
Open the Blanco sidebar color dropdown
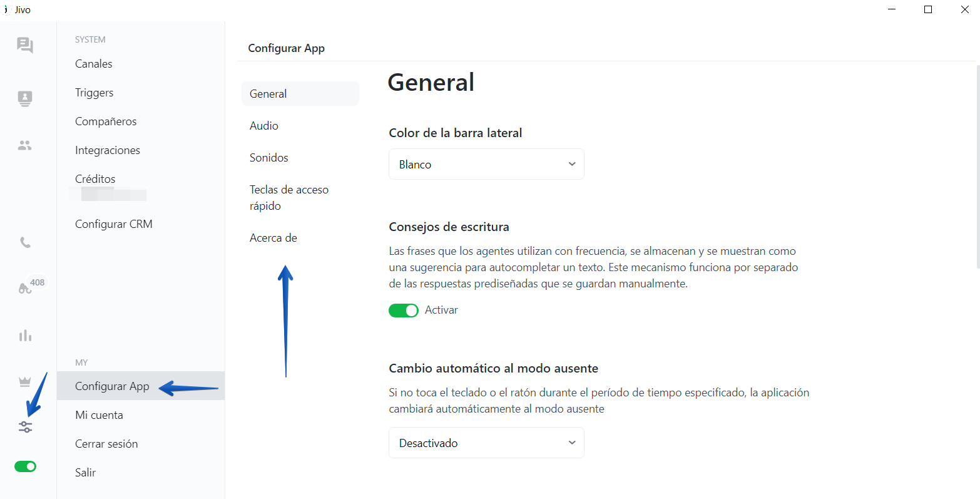point(486,164)
